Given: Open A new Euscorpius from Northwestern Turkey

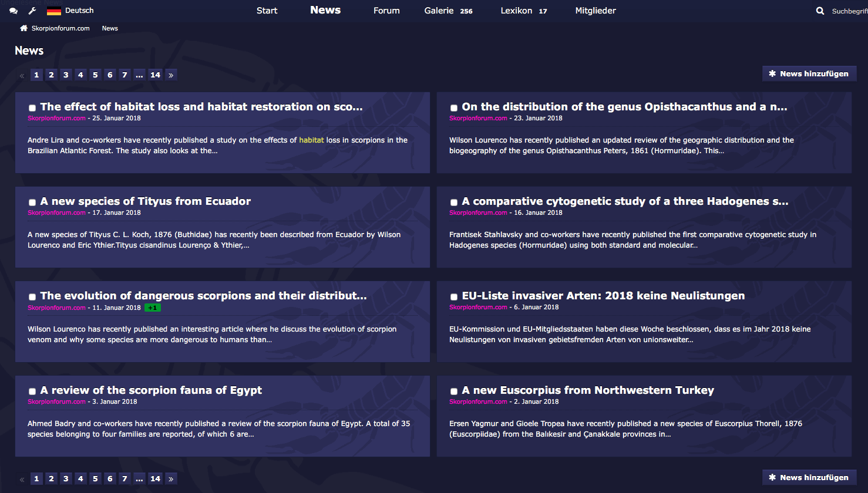Looking at the screenshot, I should point(588,390).
